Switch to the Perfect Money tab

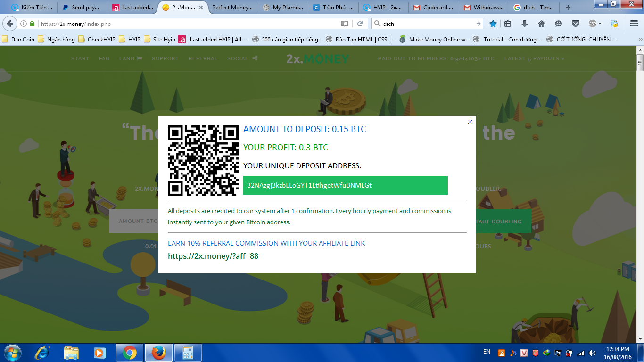tap(233, 8)
